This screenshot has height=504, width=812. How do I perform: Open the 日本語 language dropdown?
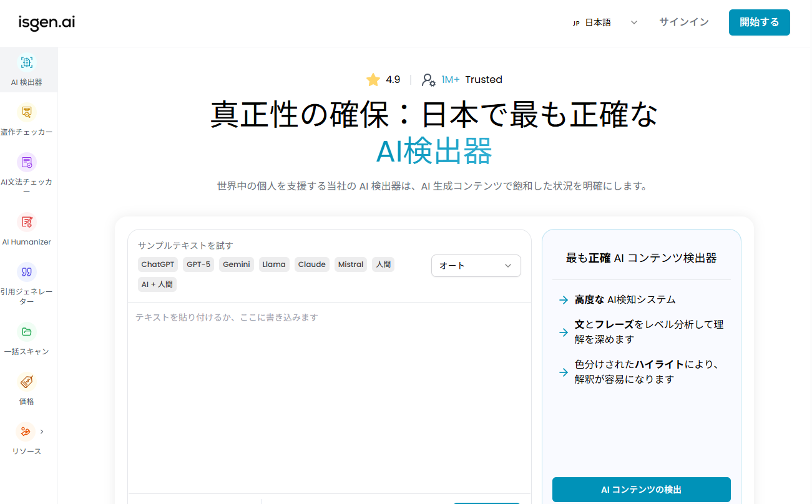coord(604,22)
